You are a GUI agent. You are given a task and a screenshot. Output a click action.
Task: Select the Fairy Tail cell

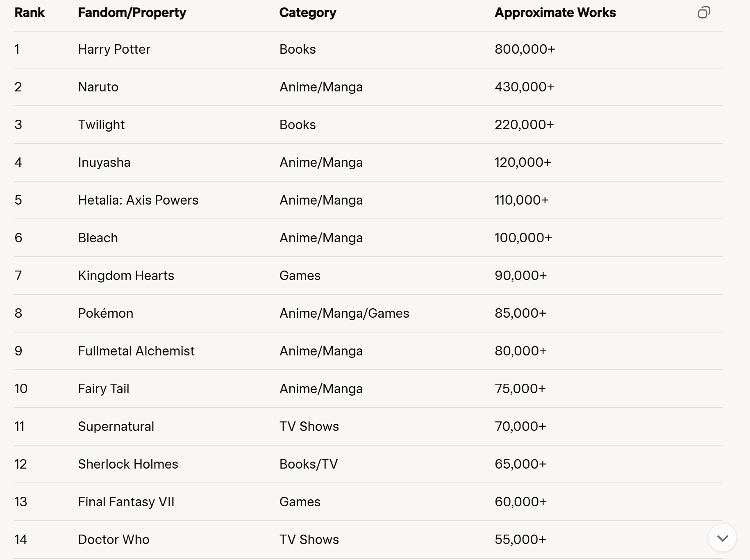point(103,389)
